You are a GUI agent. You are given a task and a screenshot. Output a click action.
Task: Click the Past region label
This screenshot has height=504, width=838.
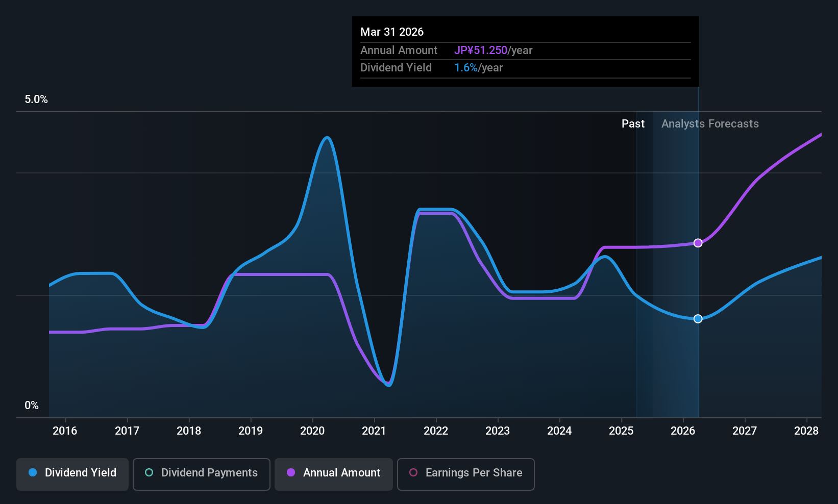tap(633, 124)
